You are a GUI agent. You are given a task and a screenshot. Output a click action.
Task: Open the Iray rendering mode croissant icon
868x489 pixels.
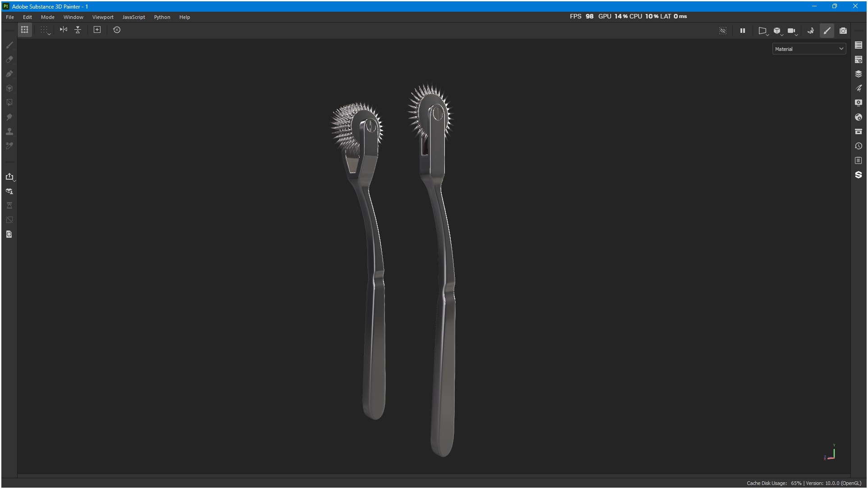coord(810,31)
